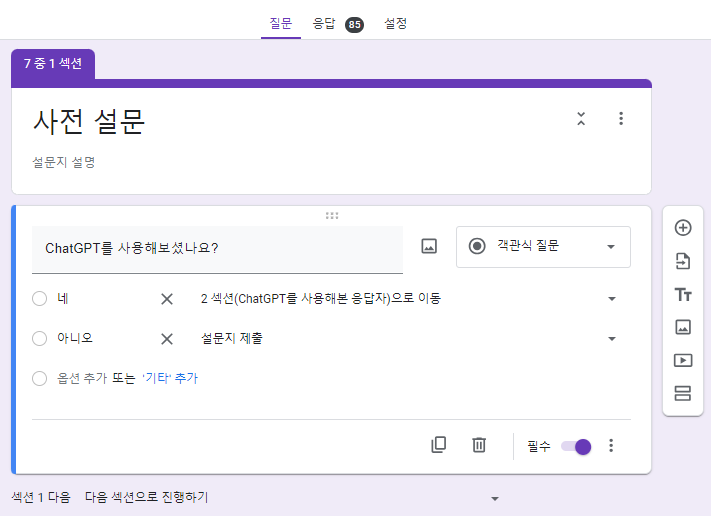Image resolution: width=711 pixels, height=516 pixels.
Task: Edit the form title 사전 설문
Action: tap(89, 122)
